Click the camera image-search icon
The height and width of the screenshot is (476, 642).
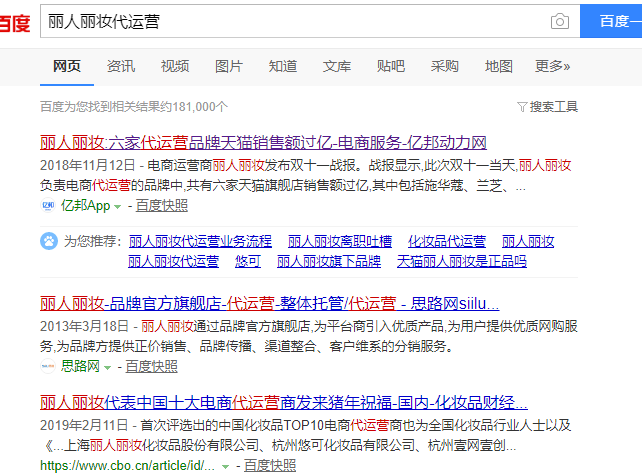click(560, 21)
